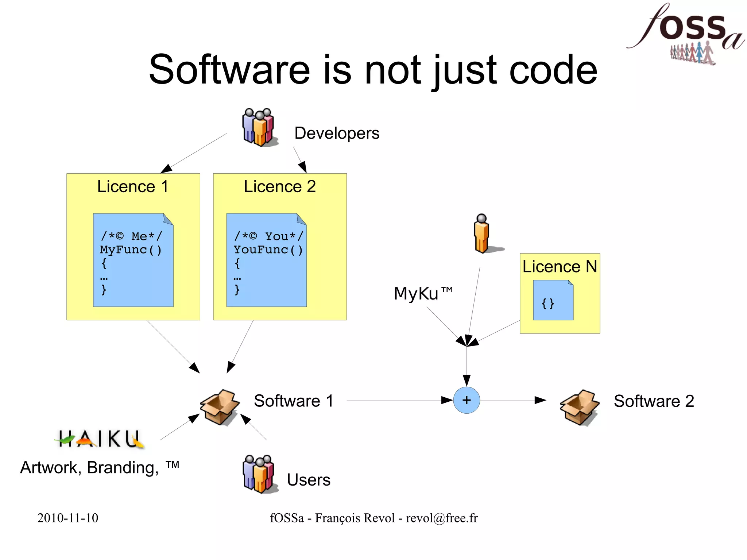Click the Users people group icon

[258, 474]
